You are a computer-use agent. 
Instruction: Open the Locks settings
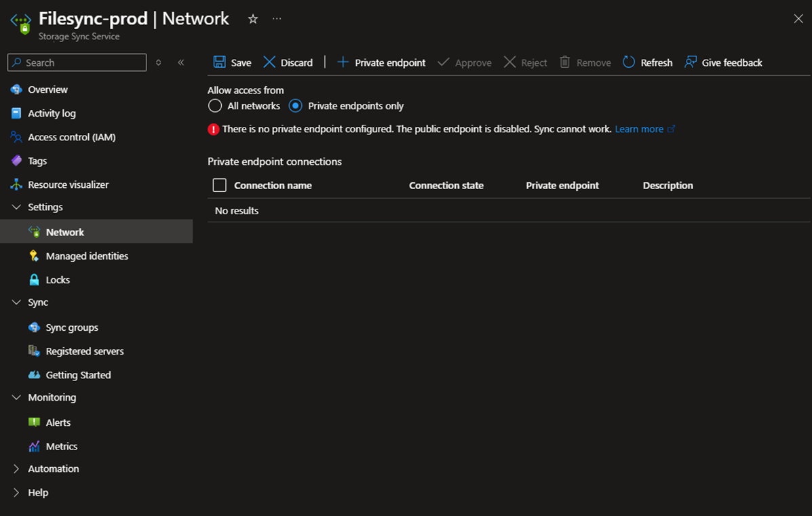pyautogui.click(x=58, y=279)
